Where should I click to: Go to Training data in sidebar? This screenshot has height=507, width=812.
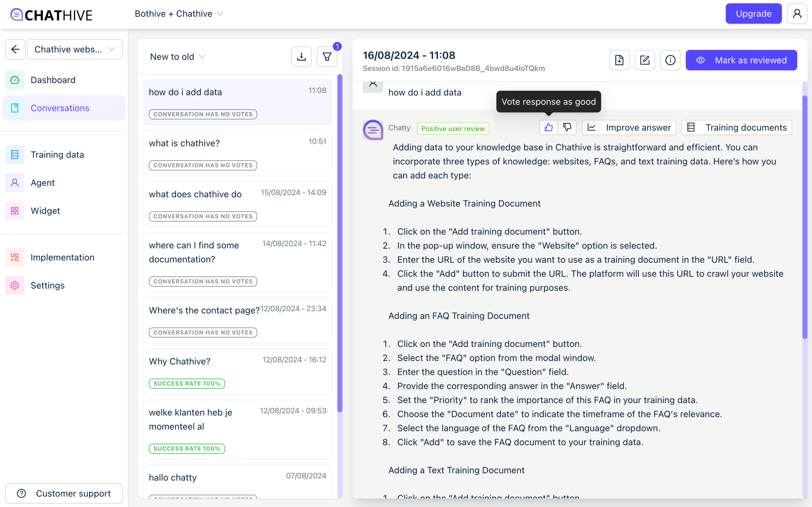57,155
